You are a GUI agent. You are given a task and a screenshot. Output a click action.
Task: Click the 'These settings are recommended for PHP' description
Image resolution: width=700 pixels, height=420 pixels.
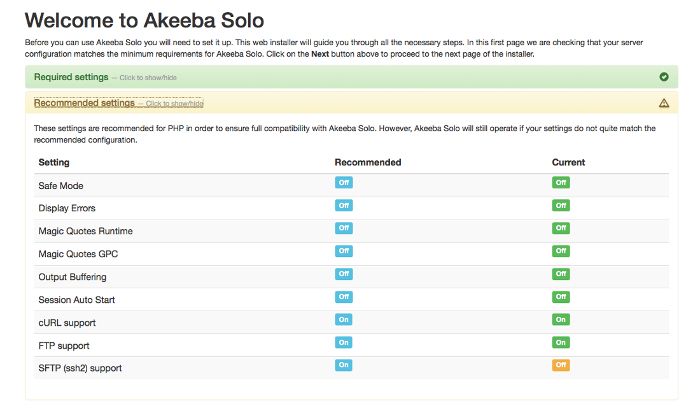point(345,134)
